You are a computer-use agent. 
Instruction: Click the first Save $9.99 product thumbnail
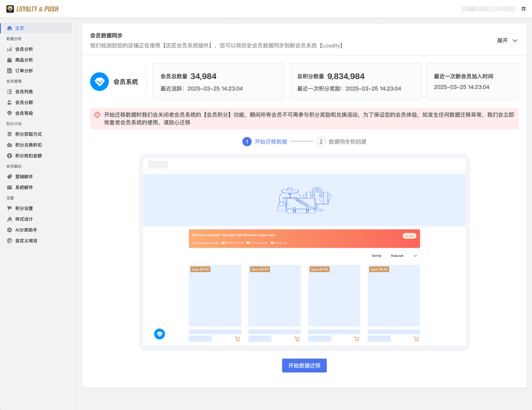(x=215, y=296)
